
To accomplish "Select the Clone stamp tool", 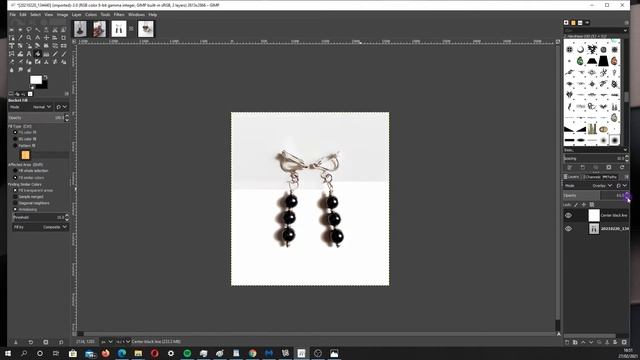I will (x=46, y=62).
